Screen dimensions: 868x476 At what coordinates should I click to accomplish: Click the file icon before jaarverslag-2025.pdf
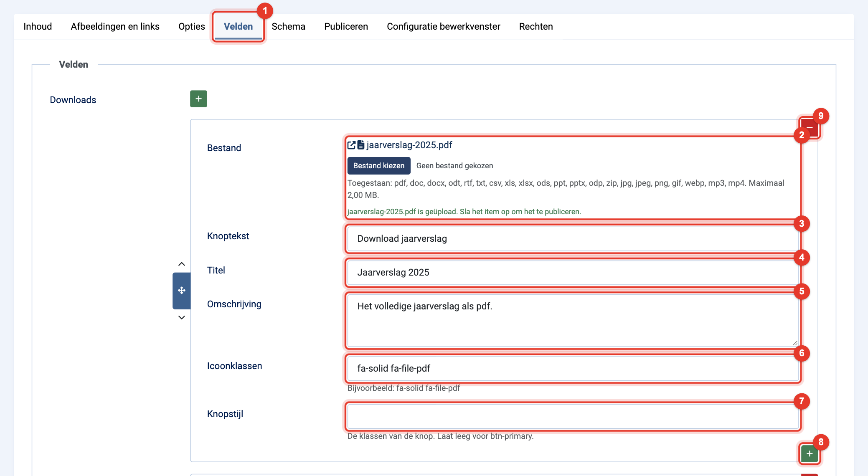pos(361,145)
